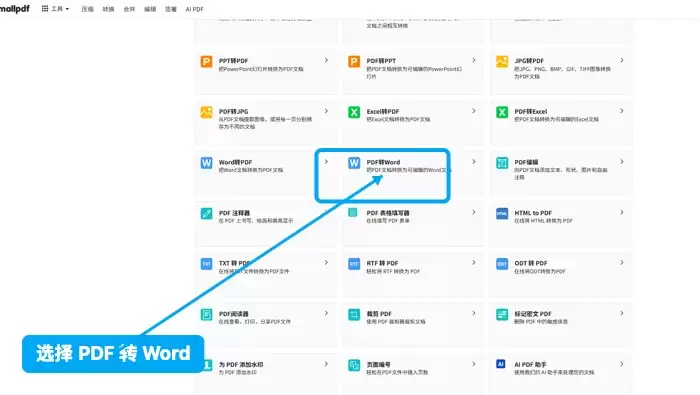Viewport: 700px width, 395px height.
Task: Click the 删除 PDF 中的敏感信息 description
Action: click(541, 321)
